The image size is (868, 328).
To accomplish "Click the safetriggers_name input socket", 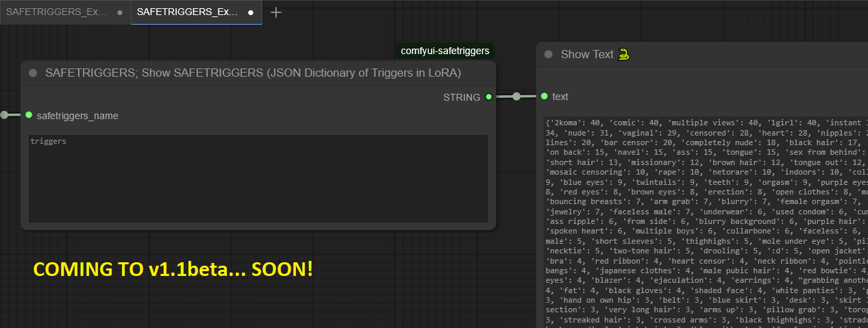I will [x=29, y=115].
